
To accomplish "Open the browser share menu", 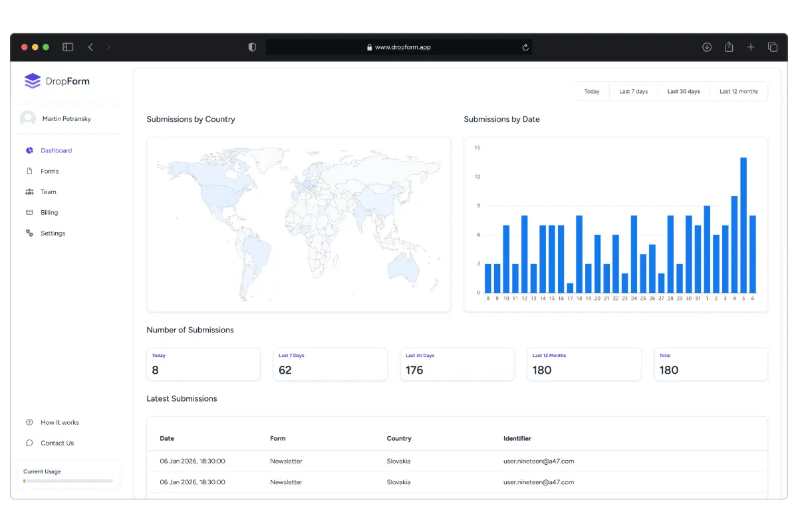I will click(x=729, y=47).
